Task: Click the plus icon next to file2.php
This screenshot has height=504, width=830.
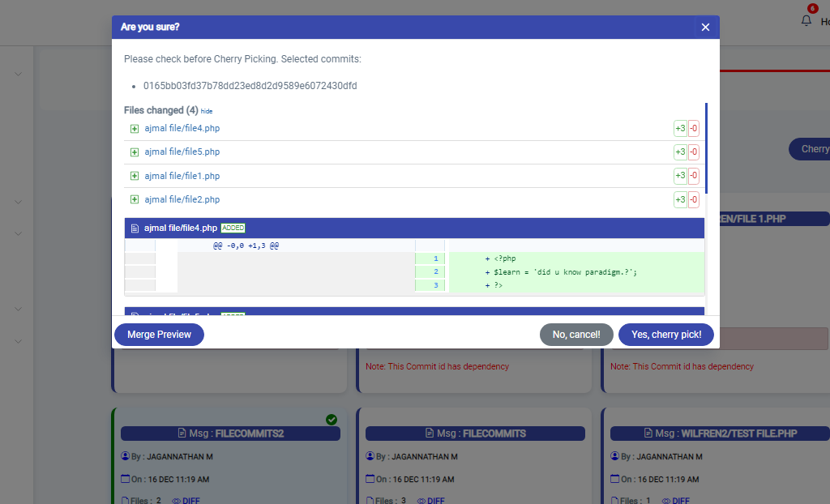Action: coord(135,199)
